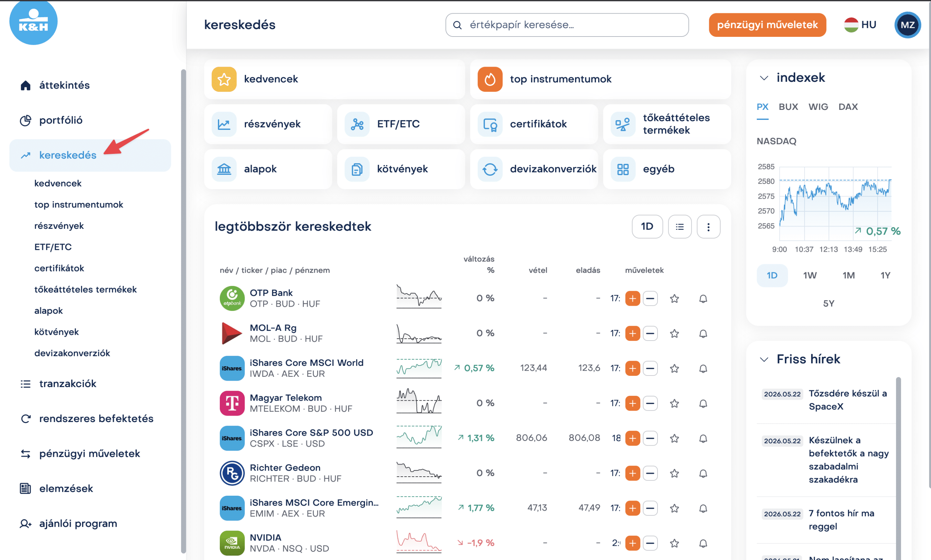Collapse the Friss hírek panel chevron
The width and height of the screenshot is (931, 560).
point(764,360)
